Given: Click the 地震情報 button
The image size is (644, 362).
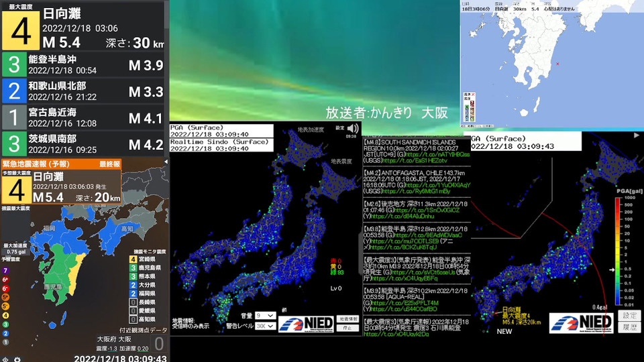Looking at the screenshot, I should (348, 319).
